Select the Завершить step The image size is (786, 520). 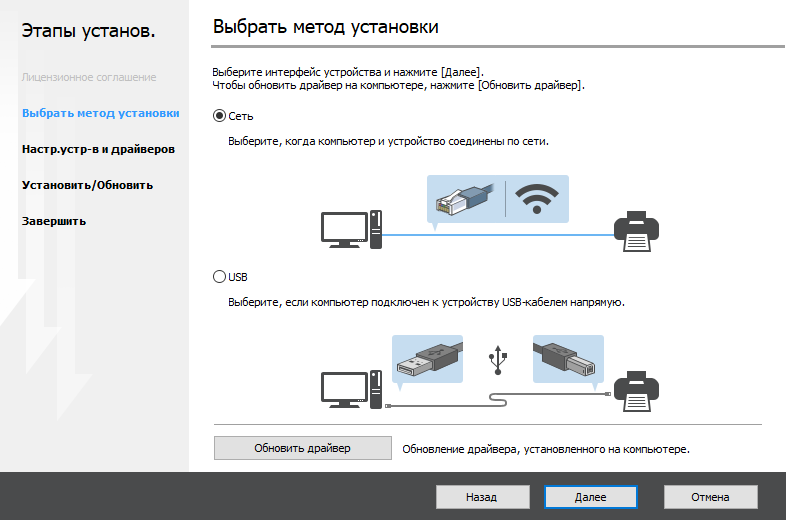54,222
